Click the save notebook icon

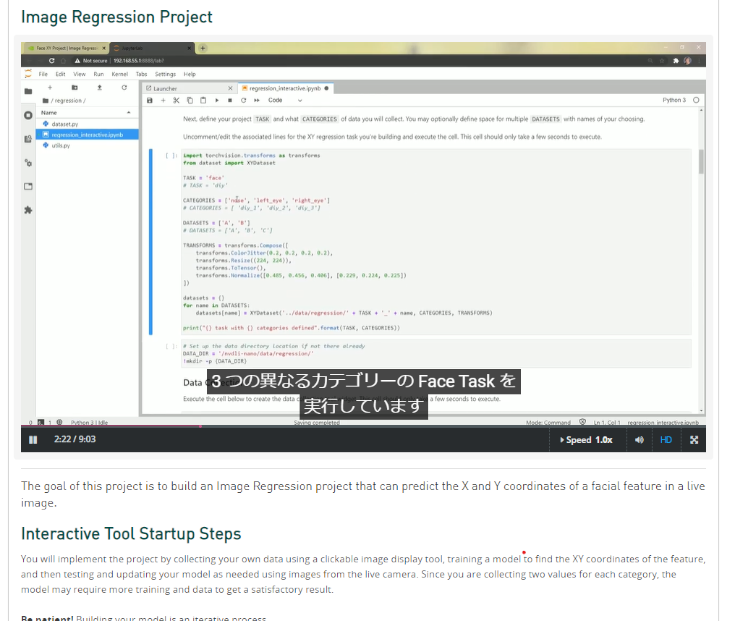[x=150, y=100]
